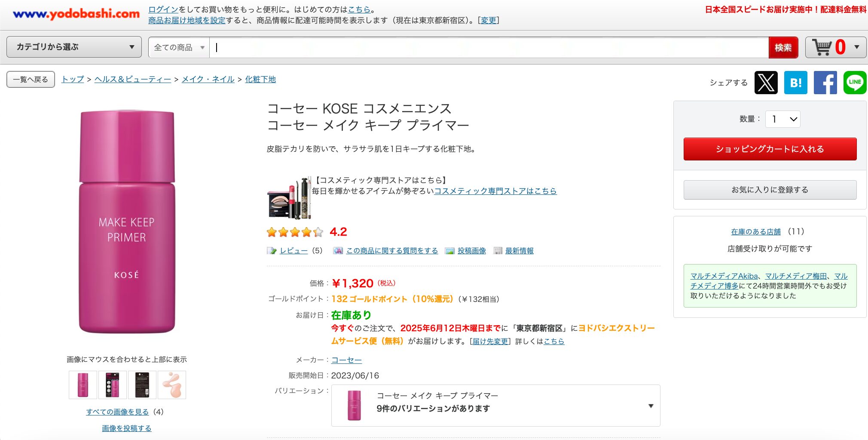Expand the cart dropdown arrow
868x440 pixels.
(x=857, y=47)
